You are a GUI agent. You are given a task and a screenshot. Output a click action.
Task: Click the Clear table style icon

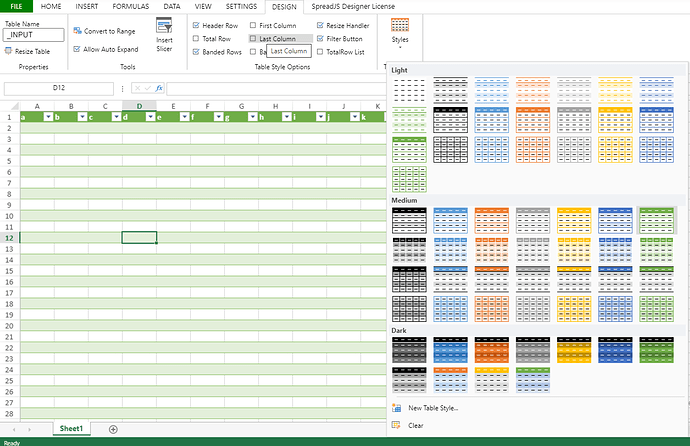click(397, 425)
